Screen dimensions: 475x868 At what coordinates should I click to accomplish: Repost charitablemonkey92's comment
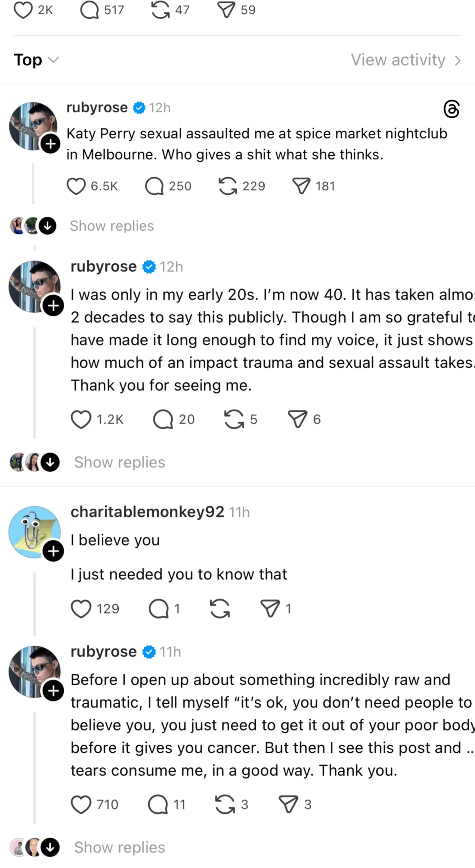(x=220, y=609)
